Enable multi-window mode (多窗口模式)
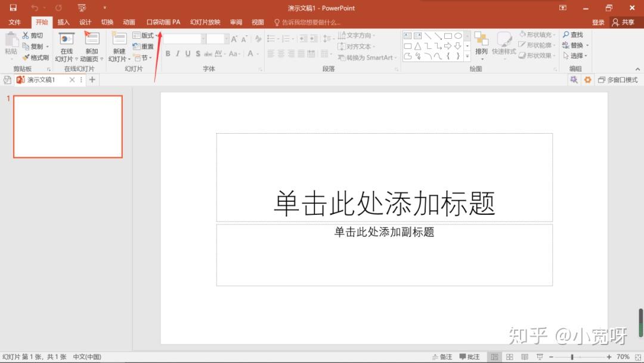The image size is (644, 363). 618,80
